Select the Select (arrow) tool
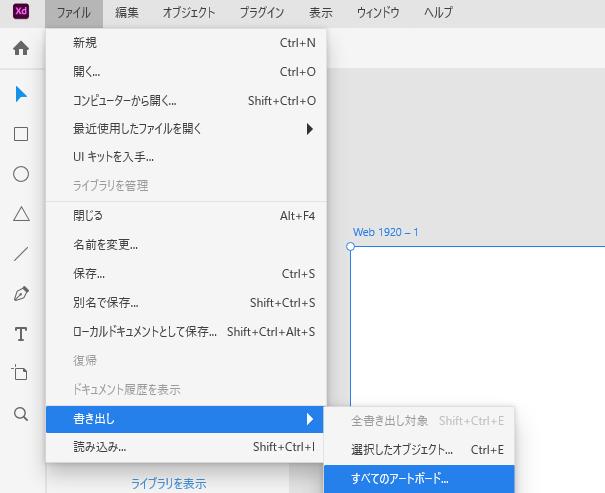Viewport: 605px width, 493px height. point(20,94)
